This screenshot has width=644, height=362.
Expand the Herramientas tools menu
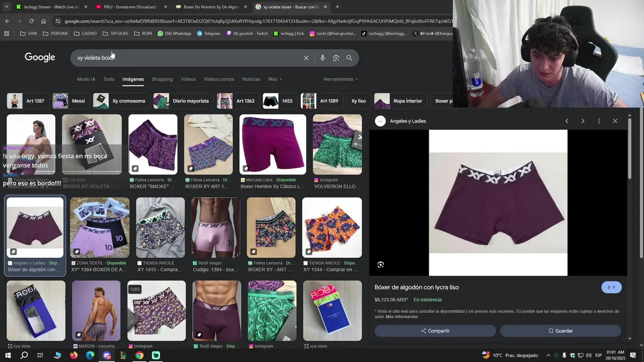[341, 79]
